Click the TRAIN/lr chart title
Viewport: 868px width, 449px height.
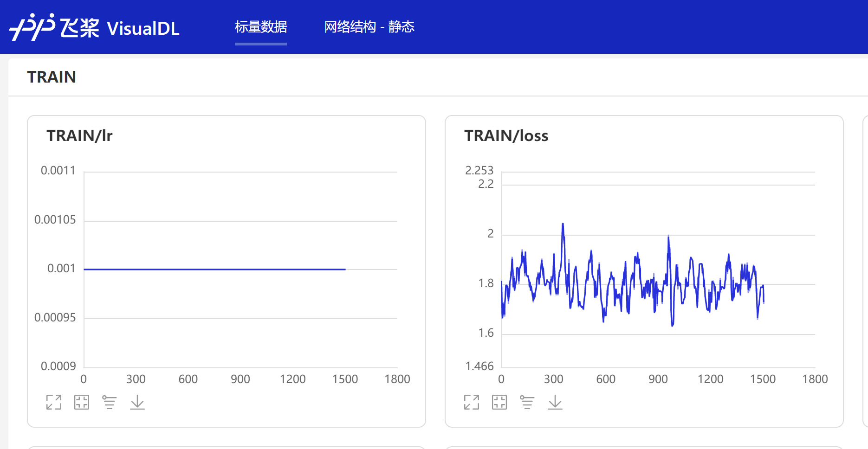(79, 135)
